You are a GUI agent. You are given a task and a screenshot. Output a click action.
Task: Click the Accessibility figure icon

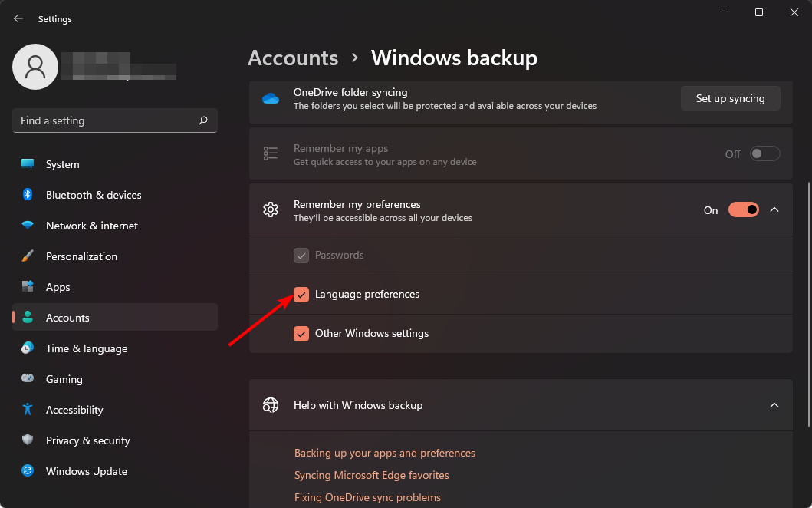[28, 410]
